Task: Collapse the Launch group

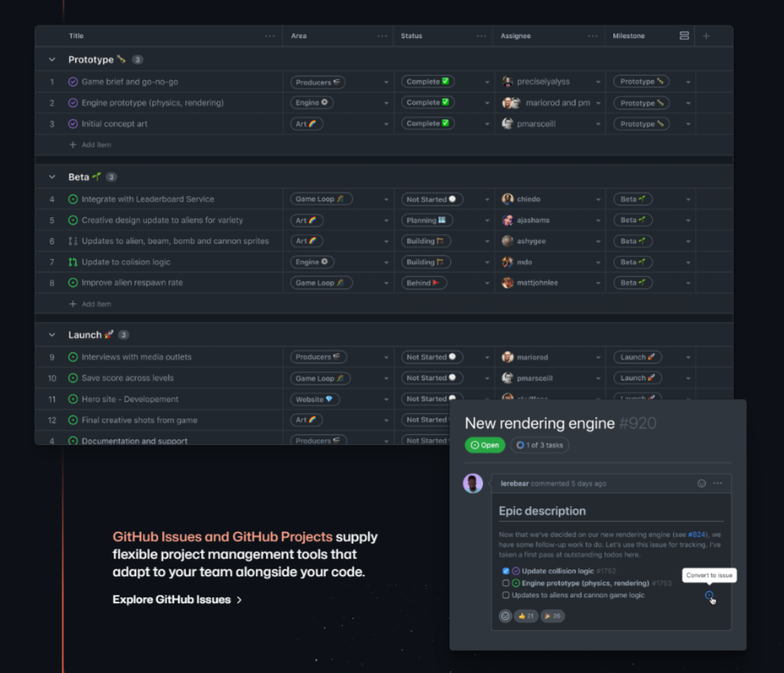Action: tap(52, 335)
